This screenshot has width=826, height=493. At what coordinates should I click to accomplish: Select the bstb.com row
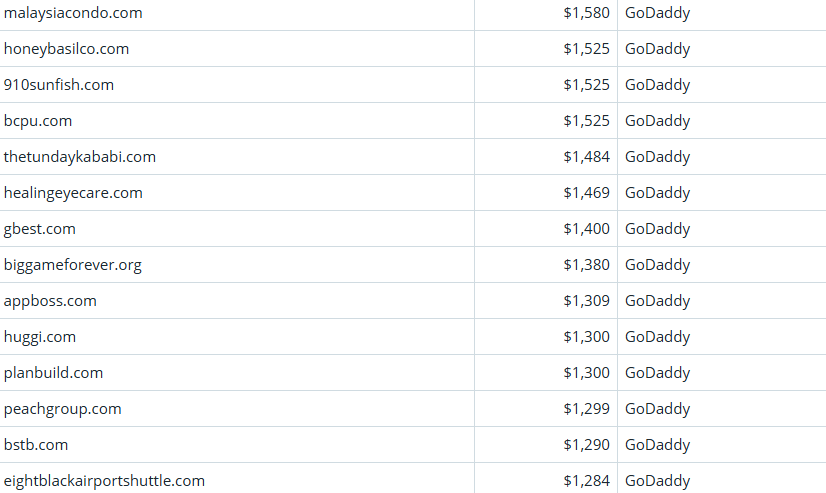coord(36,445)
